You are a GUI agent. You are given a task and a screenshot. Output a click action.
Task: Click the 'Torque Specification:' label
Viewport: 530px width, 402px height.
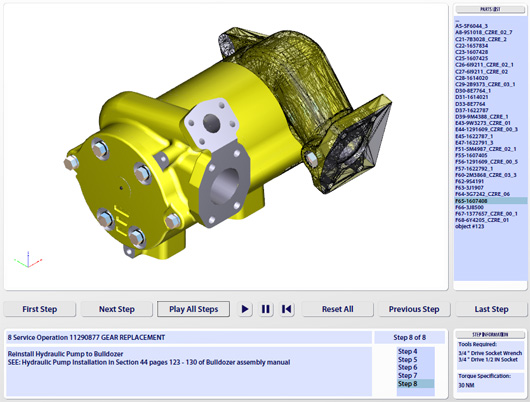[x=484, y=376]
